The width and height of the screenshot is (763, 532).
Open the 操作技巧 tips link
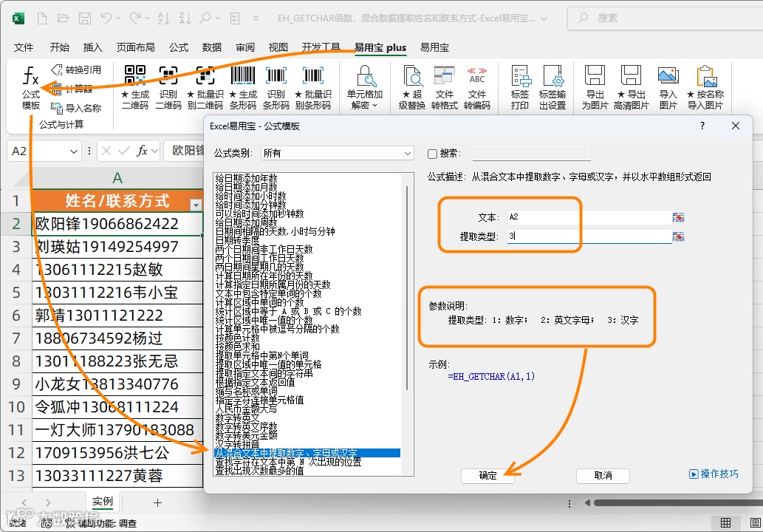coord(714,474)
